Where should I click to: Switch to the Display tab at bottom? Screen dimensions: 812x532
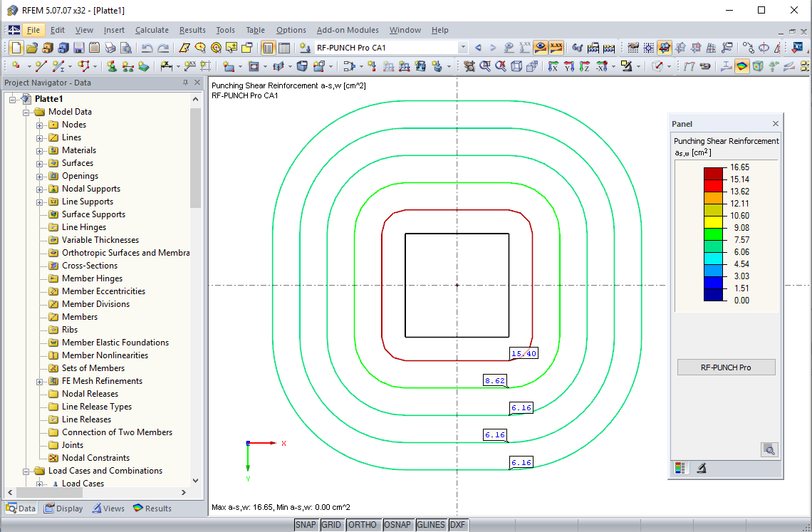tap(63, 508)
